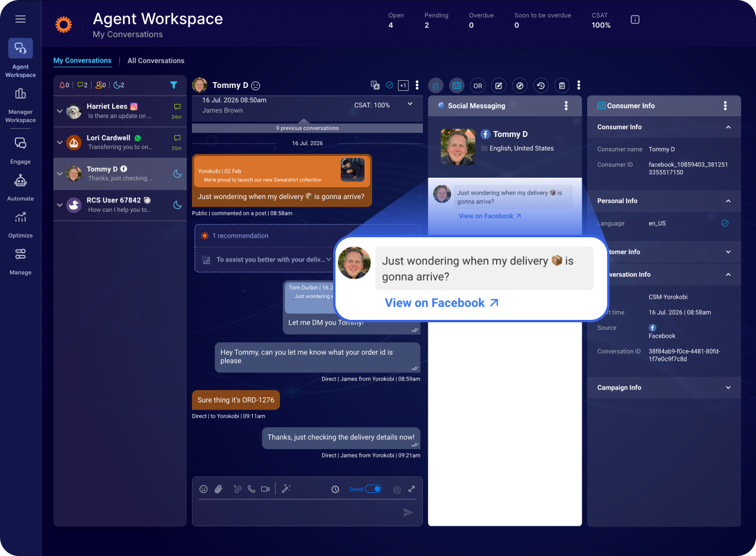Open Harriet Lees conversation
This screenshot has width=756, height=556.
(x=120, y=111)
